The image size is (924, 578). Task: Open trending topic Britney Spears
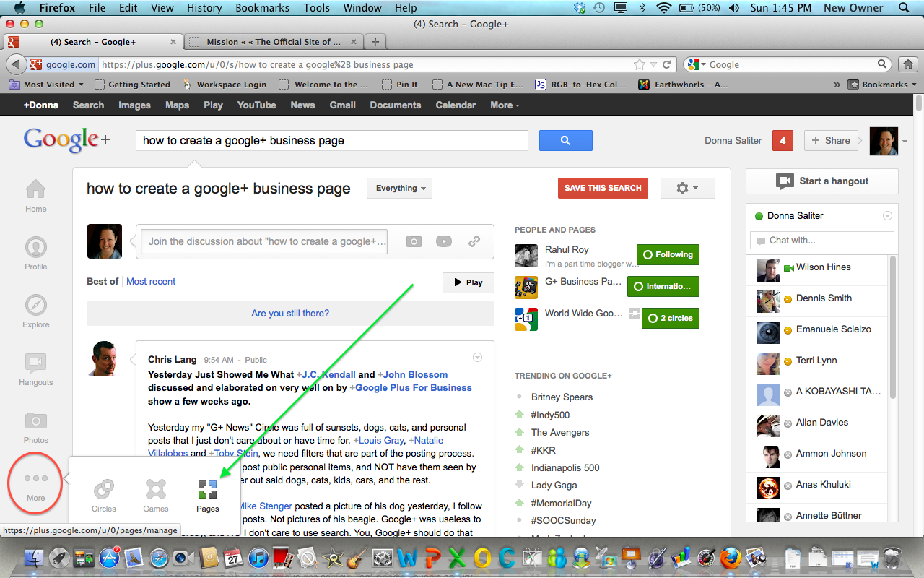[562, 397]
